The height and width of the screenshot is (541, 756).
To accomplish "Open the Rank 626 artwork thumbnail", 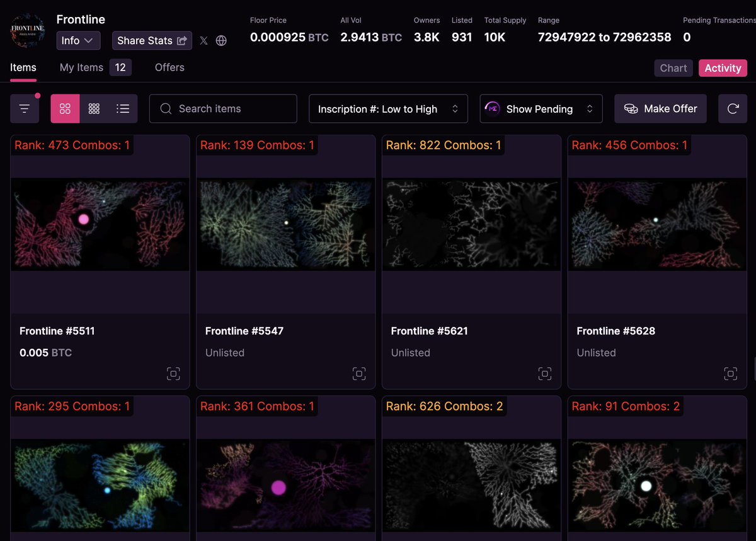I will (x=471, y=486).
